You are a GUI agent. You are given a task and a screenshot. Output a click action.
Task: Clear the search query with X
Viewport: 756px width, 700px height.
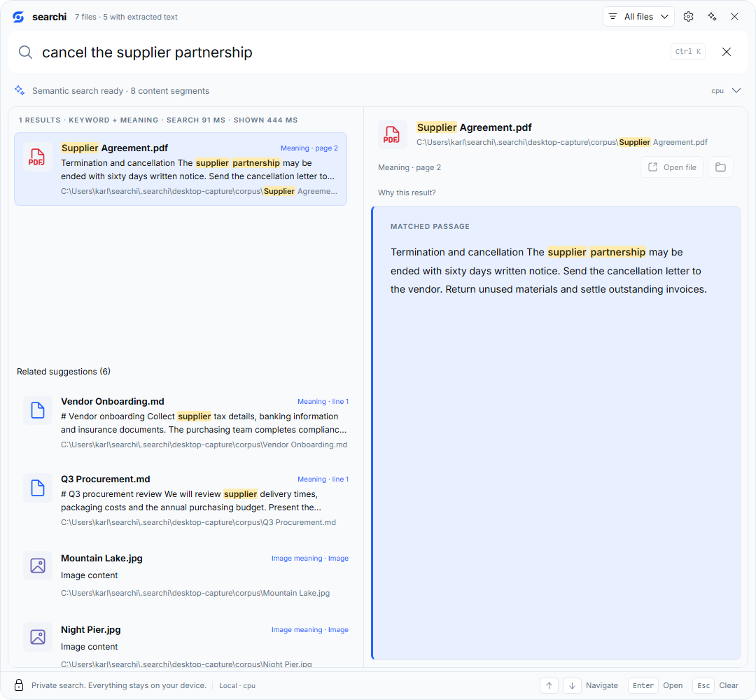coord(727,52)
